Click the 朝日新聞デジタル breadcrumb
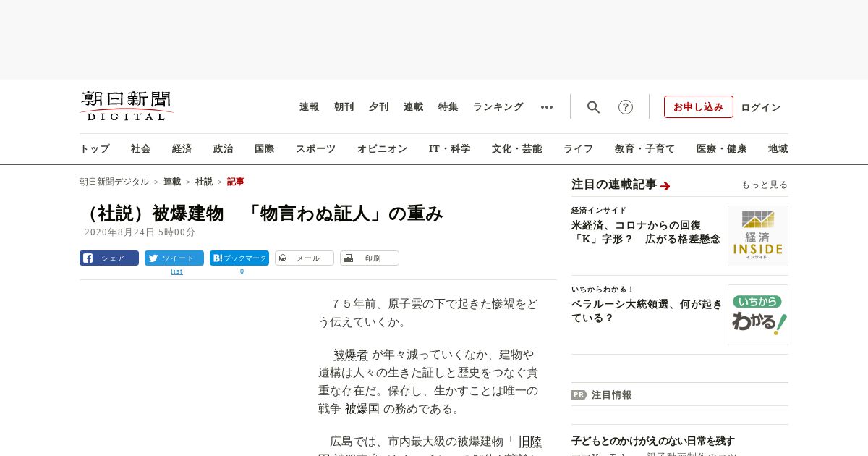Viewport: 868px width, 456px height. 114,182
